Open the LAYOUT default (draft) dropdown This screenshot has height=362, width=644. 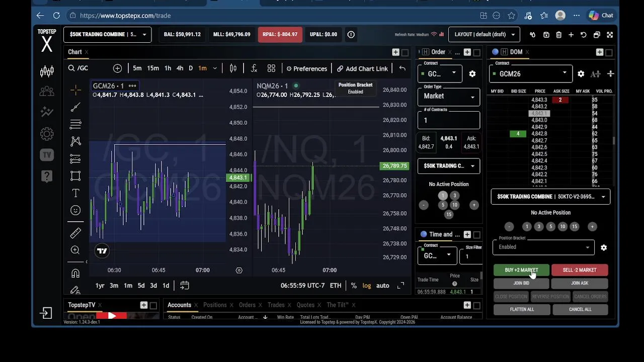tap(485, 35)
